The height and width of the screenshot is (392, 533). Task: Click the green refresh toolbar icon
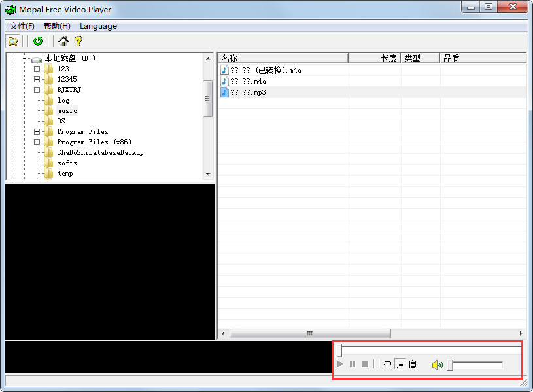tap(38, 41)
